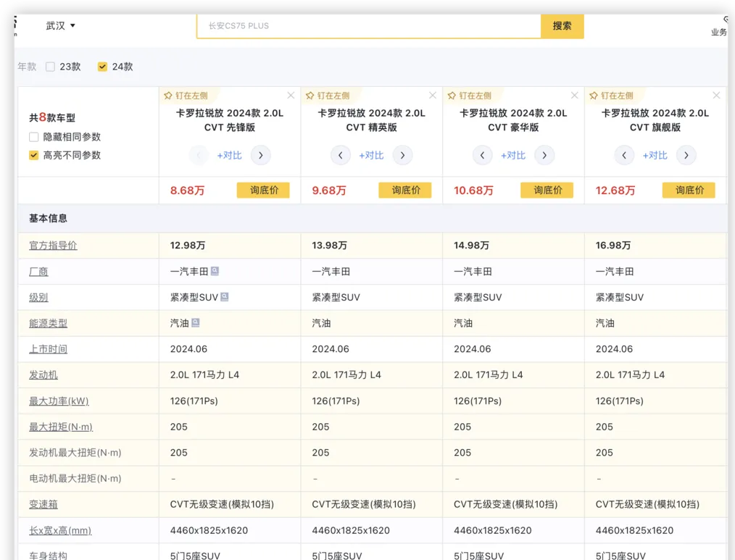Open the 发动机 parameter link
Screen dimensions: 735x560
click(43, 375)
